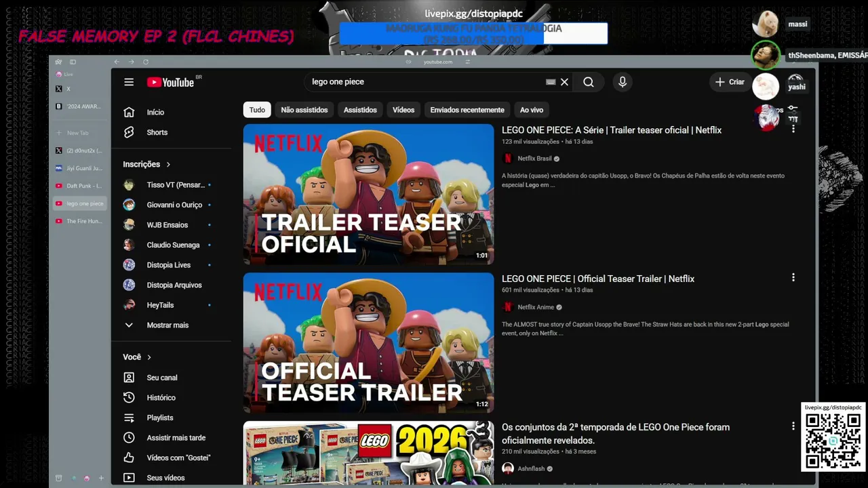868x488 pixels.
Task: Toggle the browser sidebar panel icon
Action: [x=73, y=62]
